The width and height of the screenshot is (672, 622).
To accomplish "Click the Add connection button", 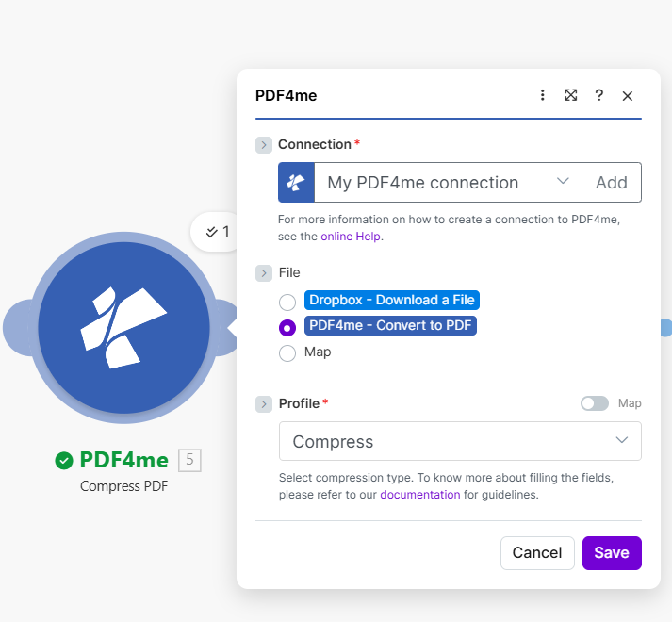I will 612,182.
